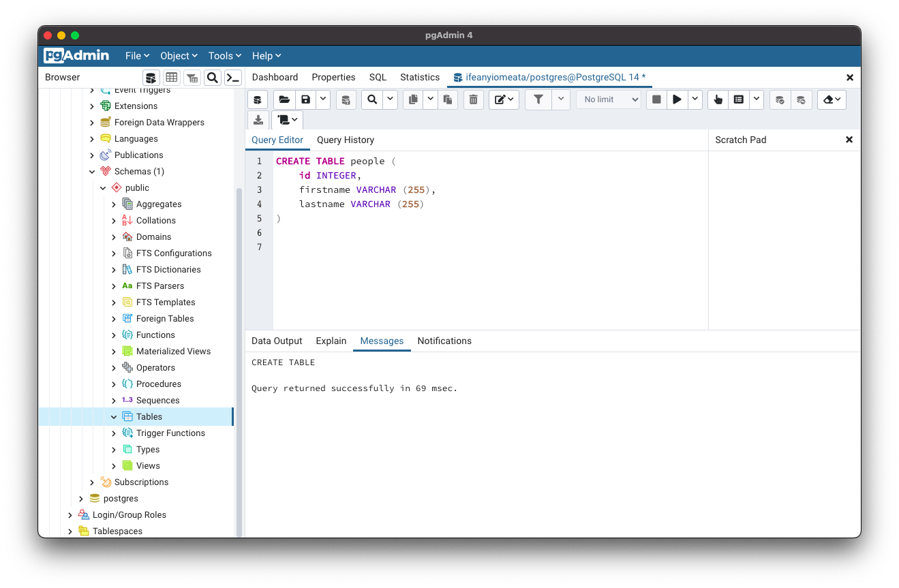This screenshot has height=588, width=899.
Task: Select Materialized Views in browser tree
Action: [173, 352]
